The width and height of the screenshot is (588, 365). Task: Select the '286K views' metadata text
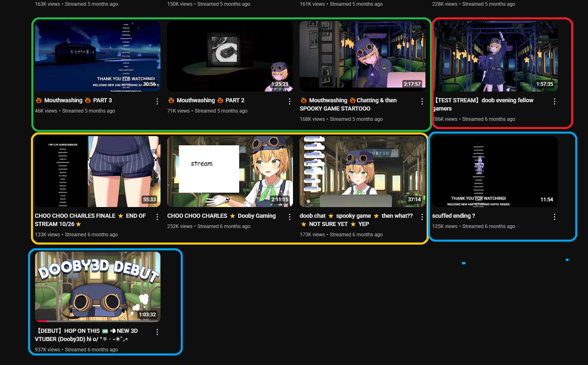(445, 119)
